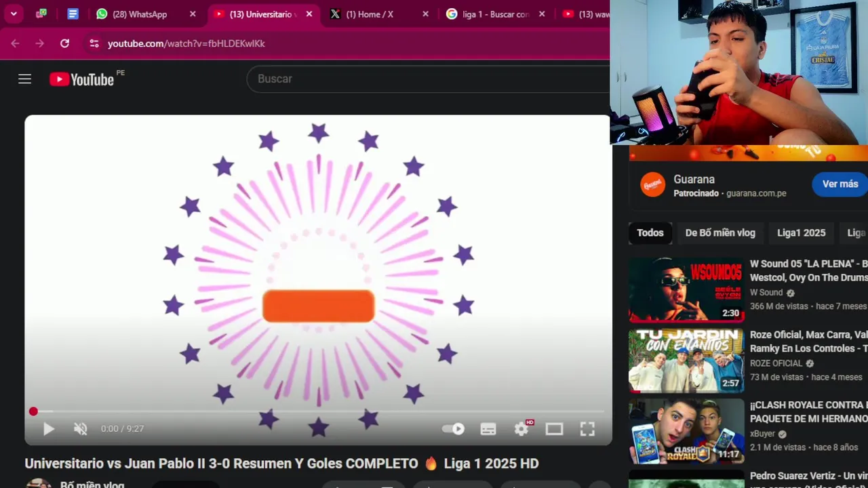Viewport: 868px width, 488px height.
Task: Open the Bố miền vlog channel name
Action: [92, 485]
